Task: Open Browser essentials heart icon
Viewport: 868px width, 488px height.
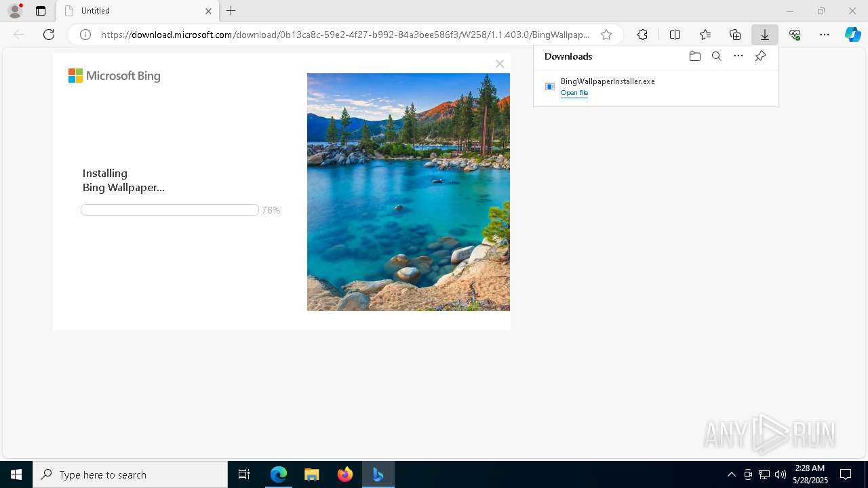Action: tap(795, 35)
